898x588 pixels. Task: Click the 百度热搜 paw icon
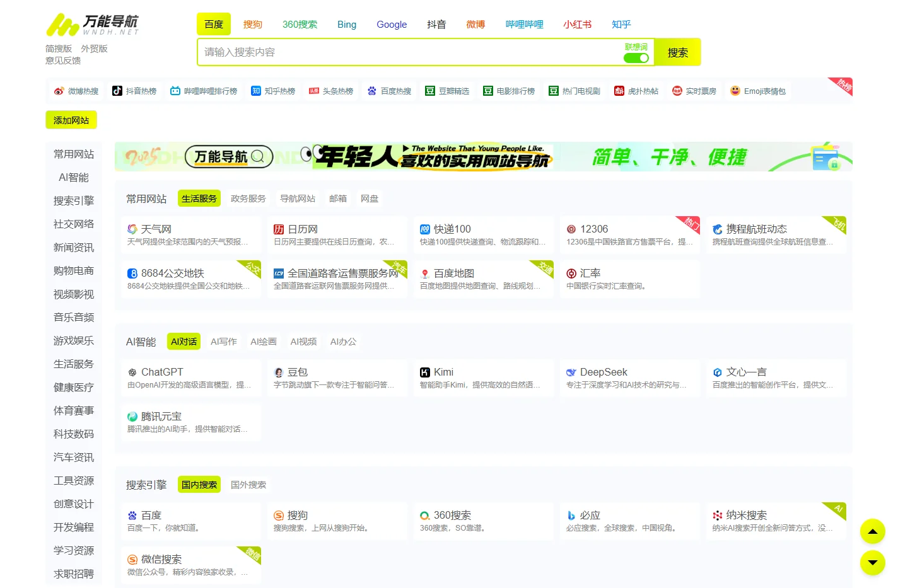[x=372, y=91]
